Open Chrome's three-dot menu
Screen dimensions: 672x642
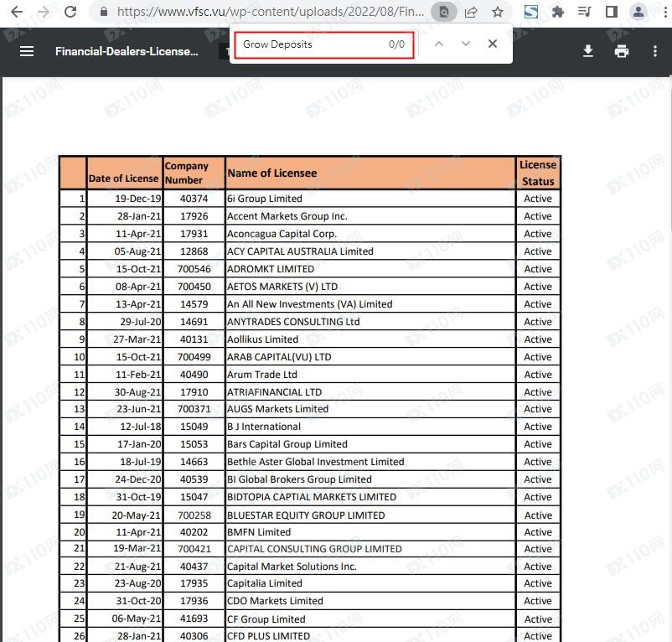tap(661, 12)
